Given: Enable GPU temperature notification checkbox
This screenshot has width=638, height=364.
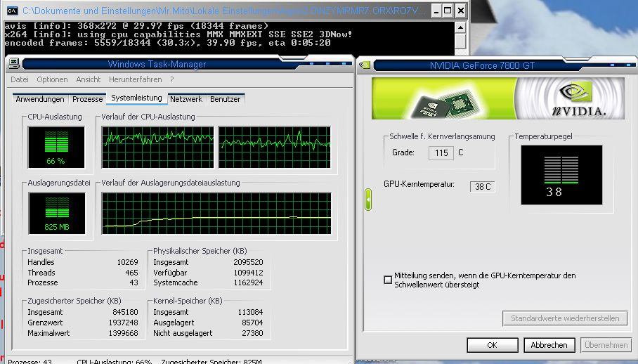Looking at the screenshot, I should coord(388,280).
